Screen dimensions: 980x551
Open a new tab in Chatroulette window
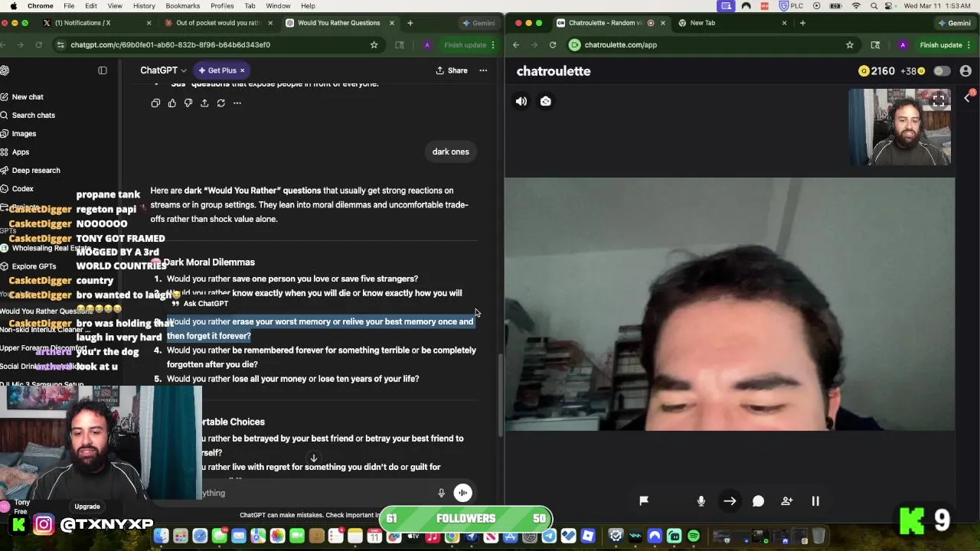[802, 23]
